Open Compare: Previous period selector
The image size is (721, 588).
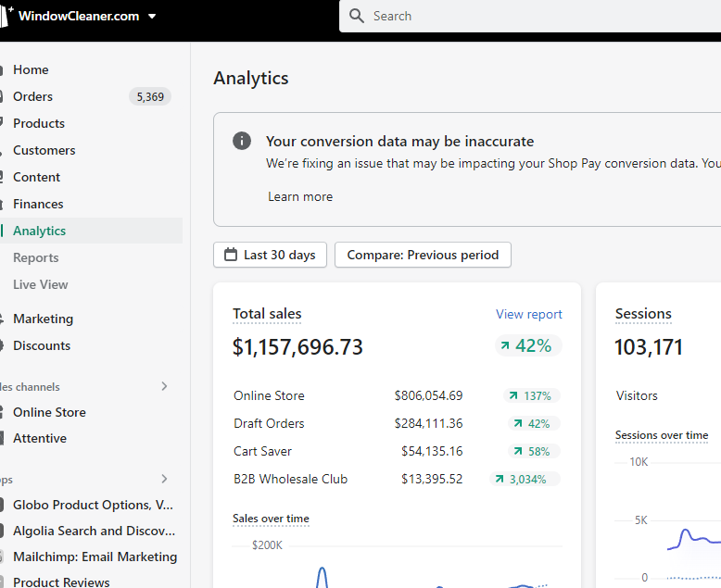click(423, 255)
